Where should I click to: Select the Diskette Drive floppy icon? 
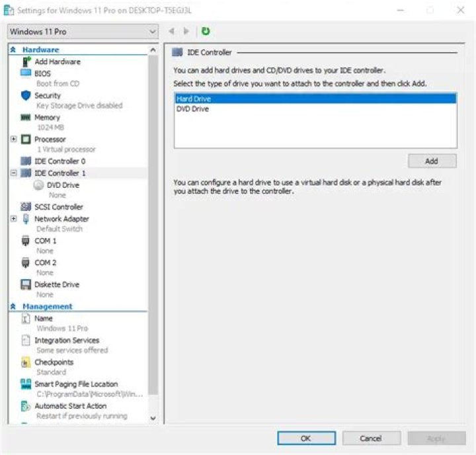click(26, 284)
